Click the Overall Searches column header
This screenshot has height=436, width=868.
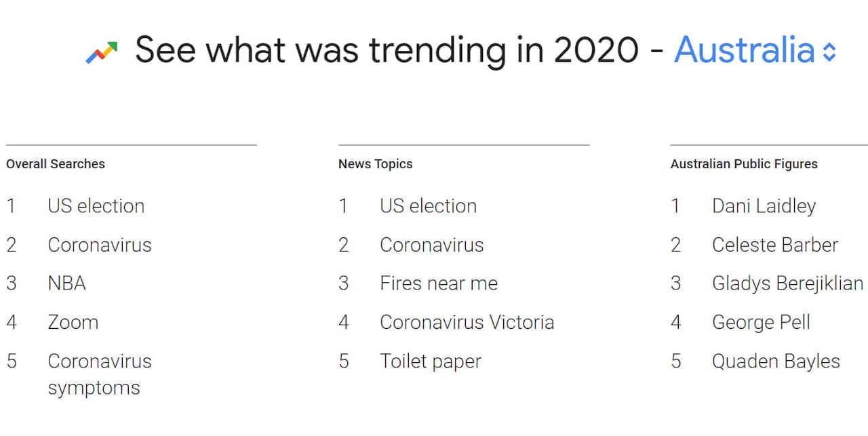(x=56, y=164)
